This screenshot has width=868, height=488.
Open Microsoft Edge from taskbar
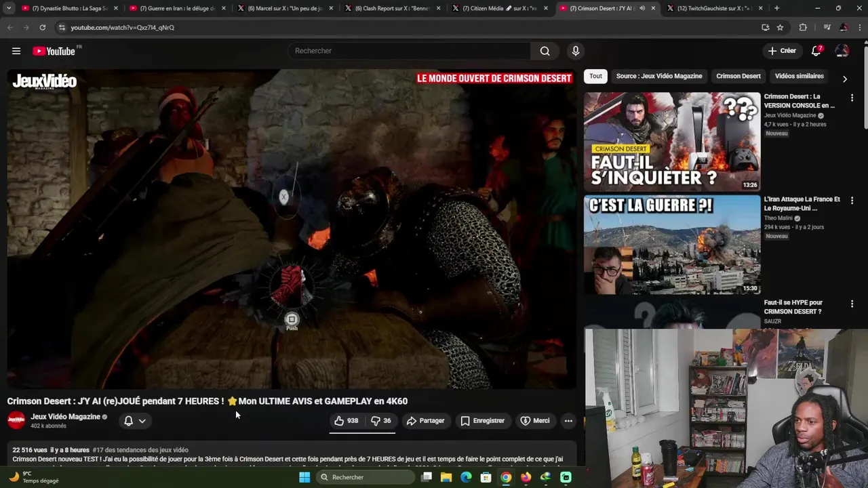click(x=466, y=477)
